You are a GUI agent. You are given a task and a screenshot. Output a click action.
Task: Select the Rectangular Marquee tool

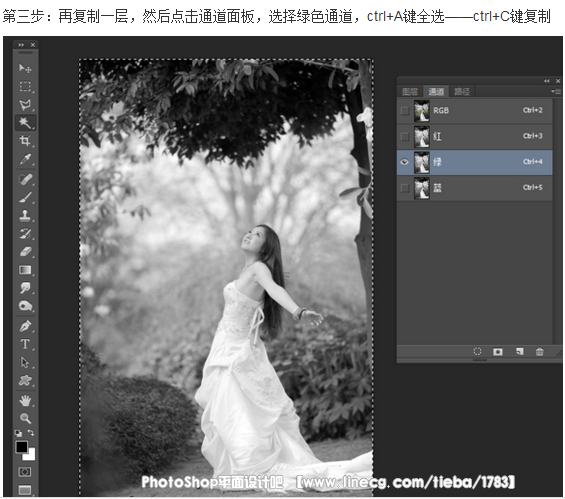pyautogui.click(x=25, y=86)
